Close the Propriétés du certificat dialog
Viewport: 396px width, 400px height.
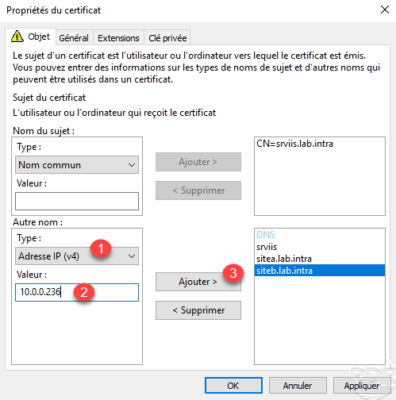pyautogui.click(x=384, y=10)
